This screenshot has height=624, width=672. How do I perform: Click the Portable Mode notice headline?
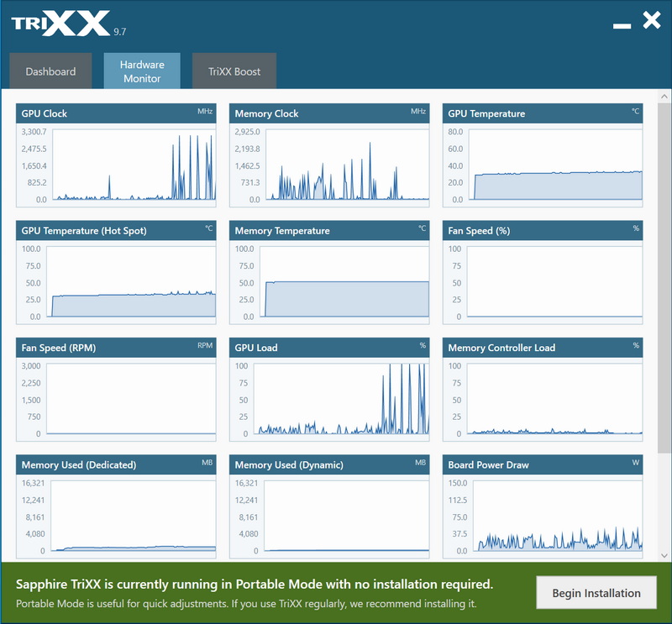click(x=255, y=585)
